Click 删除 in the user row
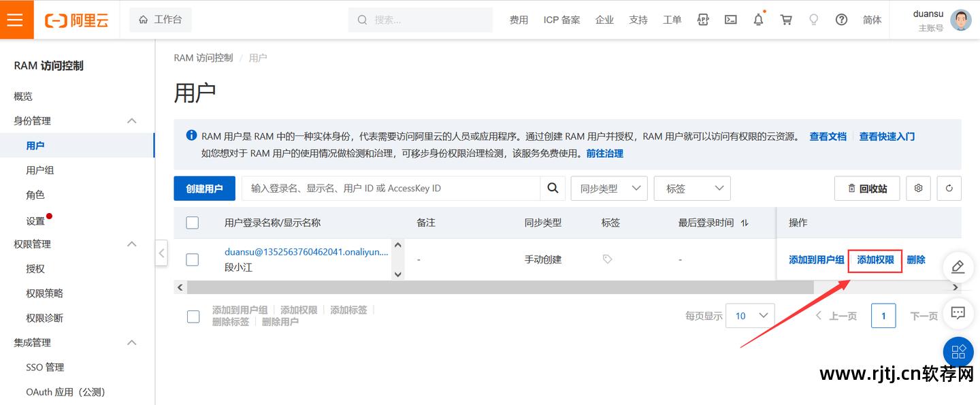This screenshot has width=980, height=405. (916, 260)
